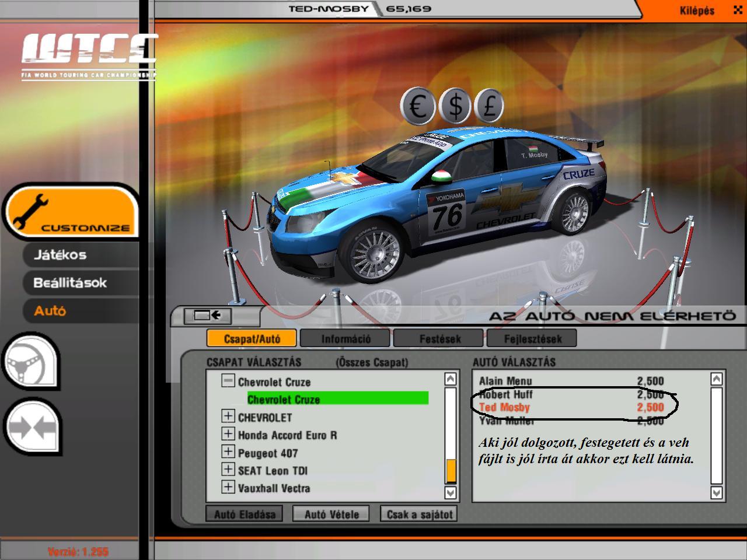The width and height of the screenshot is (747, 560).
Task: Click the Autó Vétele button
Action: 331,514
